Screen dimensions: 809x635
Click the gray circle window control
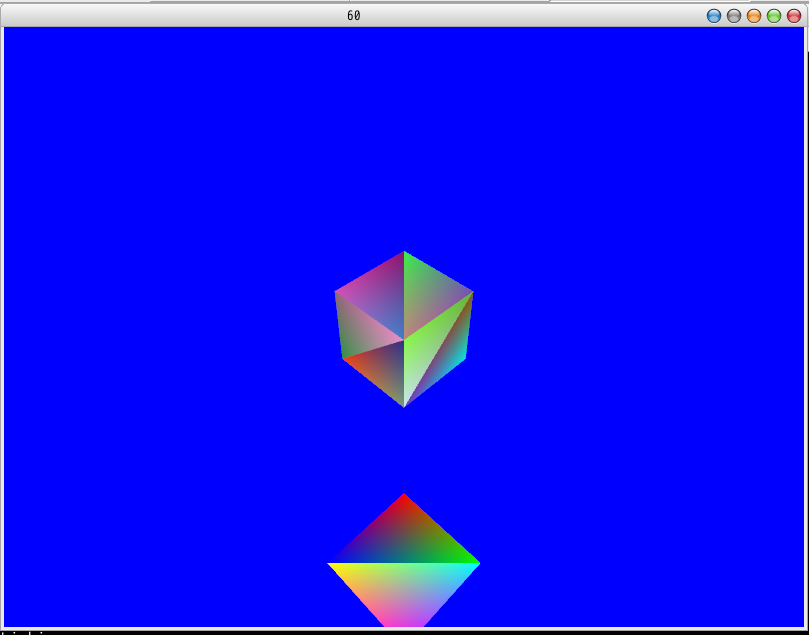coord(733,15)
